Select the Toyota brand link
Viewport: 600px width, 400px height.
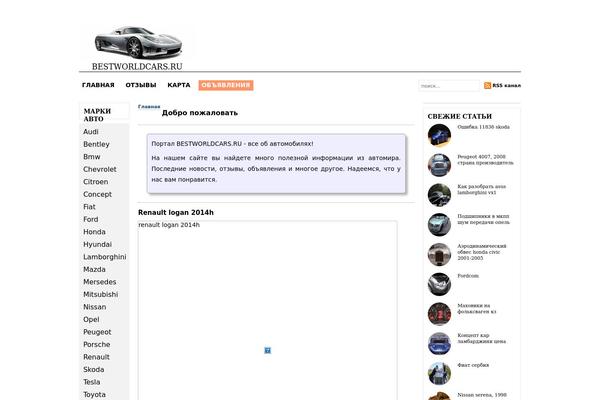[x=95, y=395]
